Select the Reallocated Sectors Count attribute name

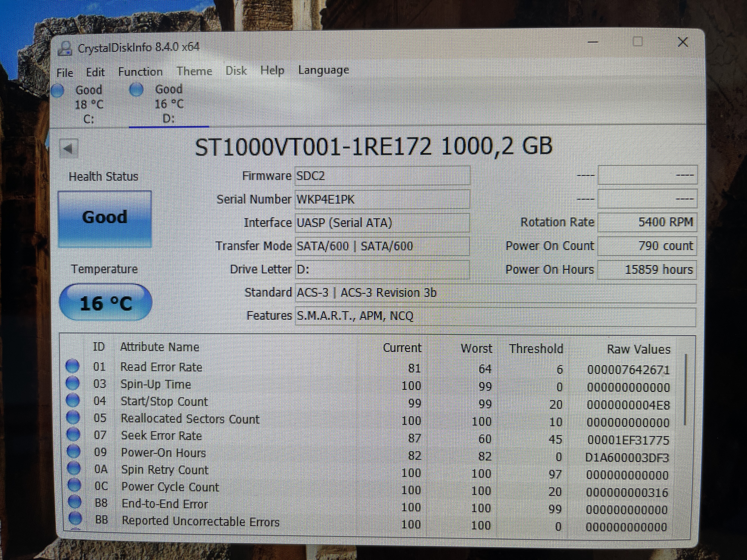pos(190,419)
